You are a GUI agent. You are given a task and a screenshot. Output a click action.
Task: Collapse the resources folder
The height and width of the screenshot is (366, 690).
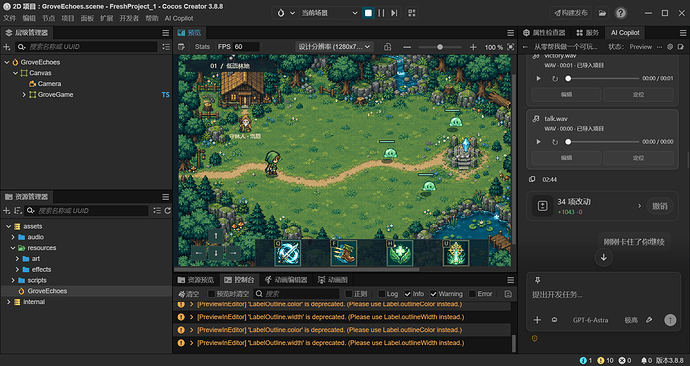[x=13, y=248]
